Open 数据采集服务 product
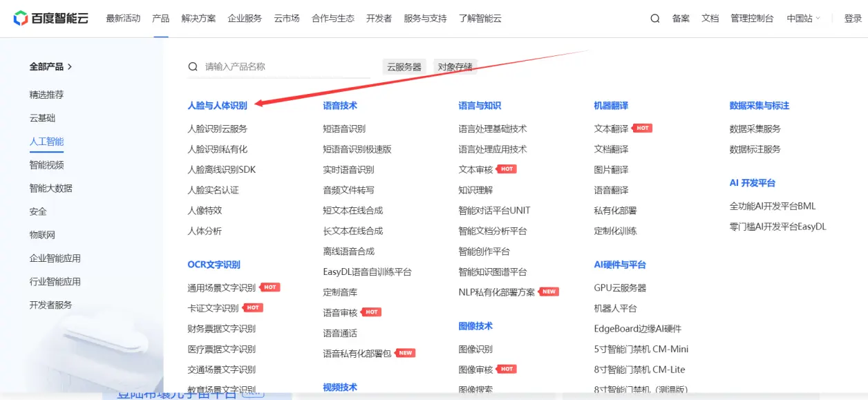Screen dimensions: 868x400 click(755, 128)
